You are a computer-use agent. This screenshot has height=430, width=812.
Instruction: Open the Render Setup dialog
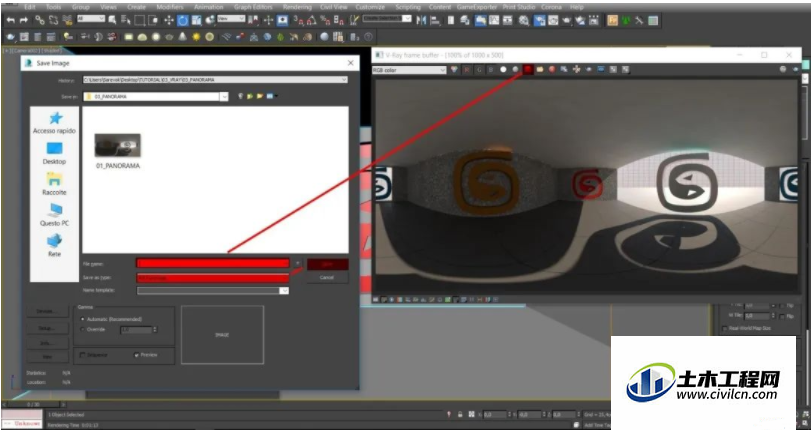click(540, 20)
